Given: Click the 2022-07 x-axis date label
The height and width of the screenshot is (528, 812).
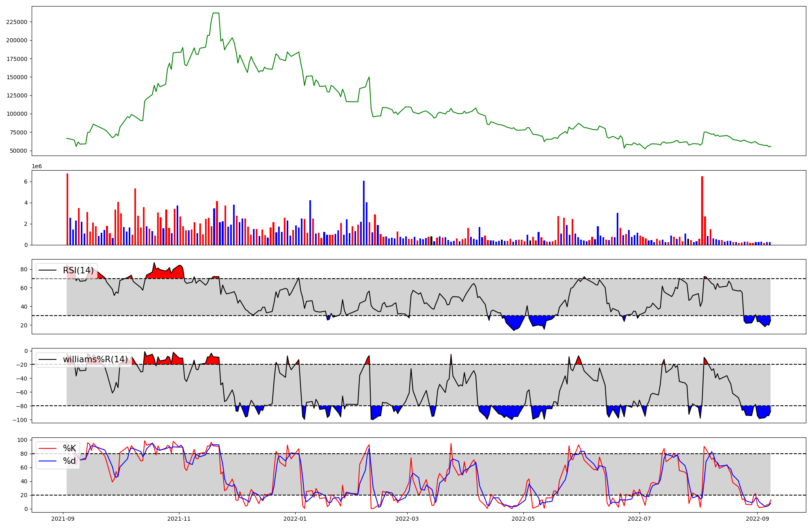Looking at the screenshot, I should coord(639,519).
